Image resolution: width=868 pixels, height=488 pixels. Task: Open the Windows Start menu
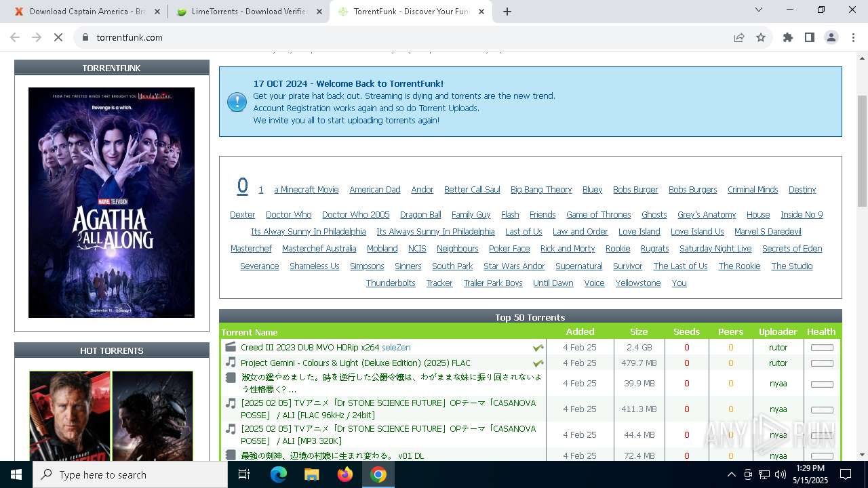click(x=16, y=474)
